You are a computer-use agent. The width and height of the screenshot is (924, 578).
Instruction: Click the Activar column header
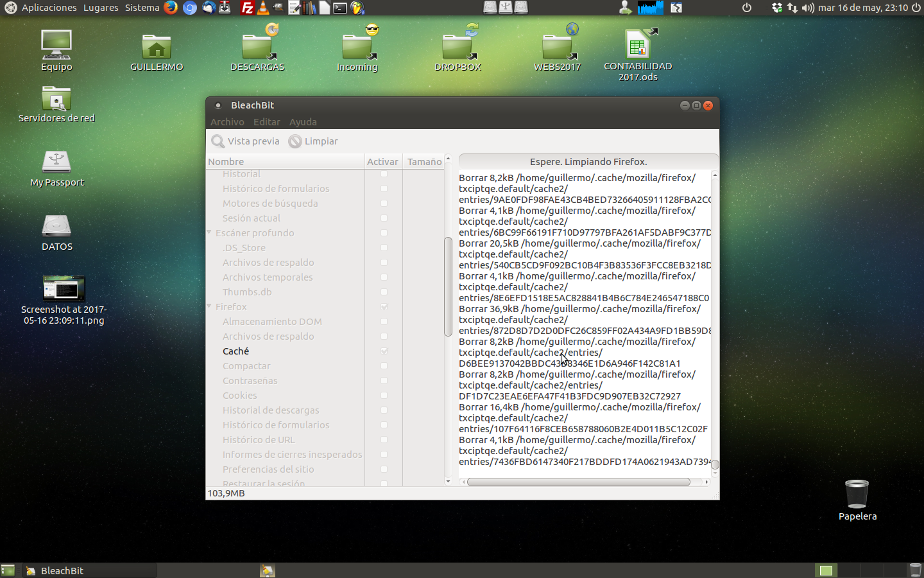(382, 162)
